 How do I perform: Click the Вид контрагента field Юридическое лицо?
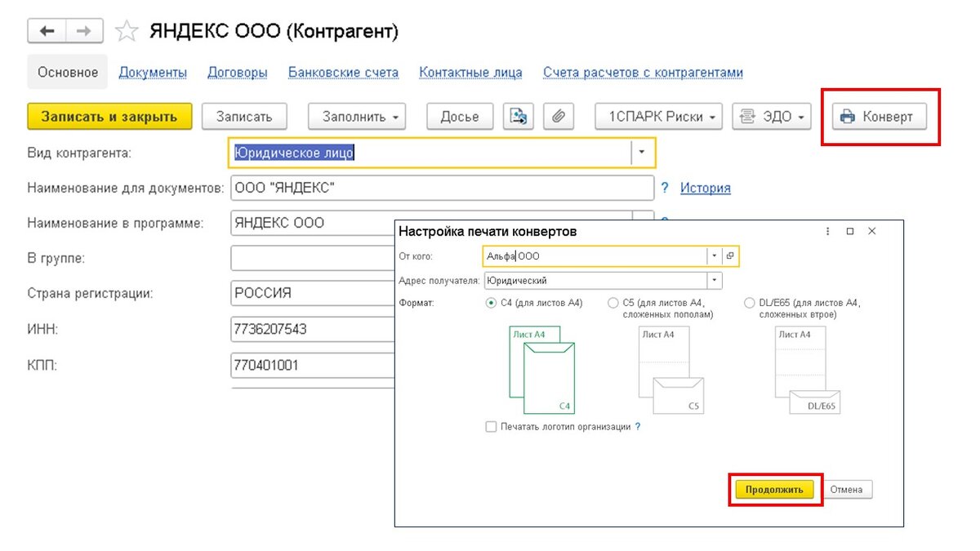[430, 152]
